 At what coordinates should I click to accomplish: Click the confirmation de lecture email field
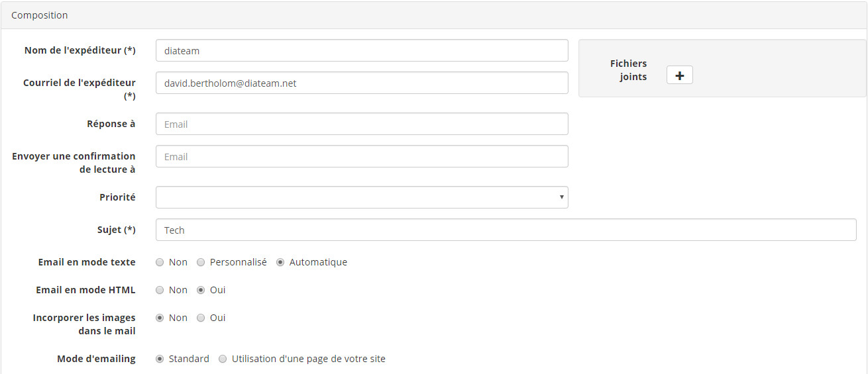tap(362, 156)
